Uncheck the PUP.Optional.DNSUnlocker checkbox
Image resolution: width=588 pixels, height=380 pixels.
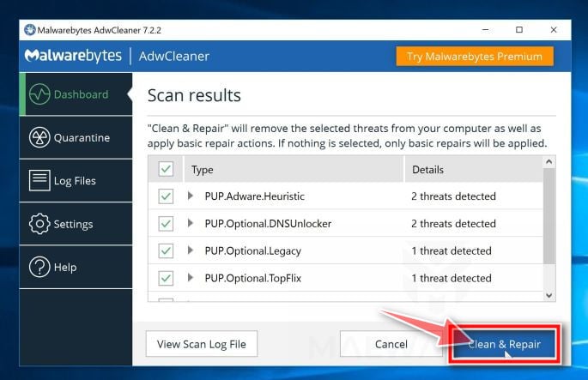point(166,224)
